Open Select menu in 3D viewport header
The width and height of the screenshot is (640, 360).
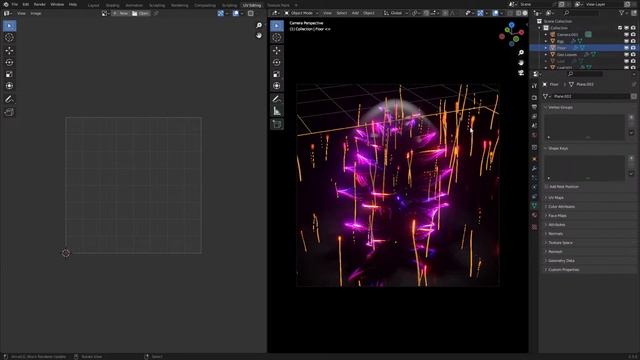(x=342, y=13)
